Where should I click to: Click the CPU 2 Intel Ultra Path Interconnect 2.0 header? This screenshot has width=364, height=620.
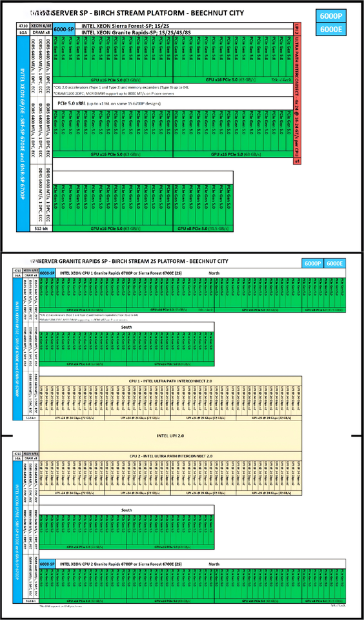(x=170, y=456)
